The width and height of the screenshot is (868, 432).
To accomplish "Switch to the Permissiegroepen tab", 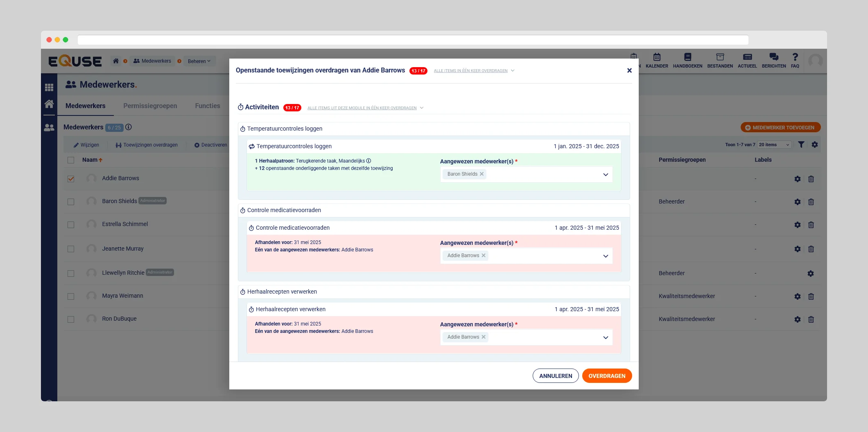I will (150, 106).
